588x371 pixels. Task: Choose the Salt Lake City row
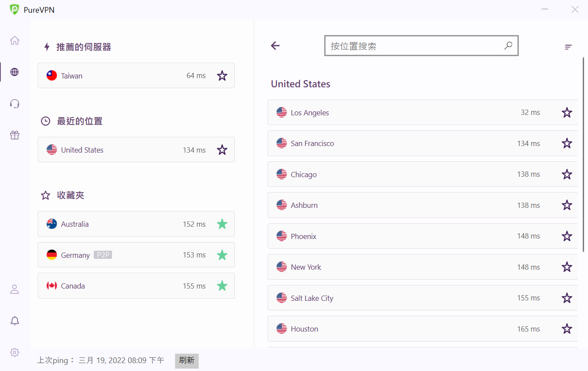click(422, 298)
